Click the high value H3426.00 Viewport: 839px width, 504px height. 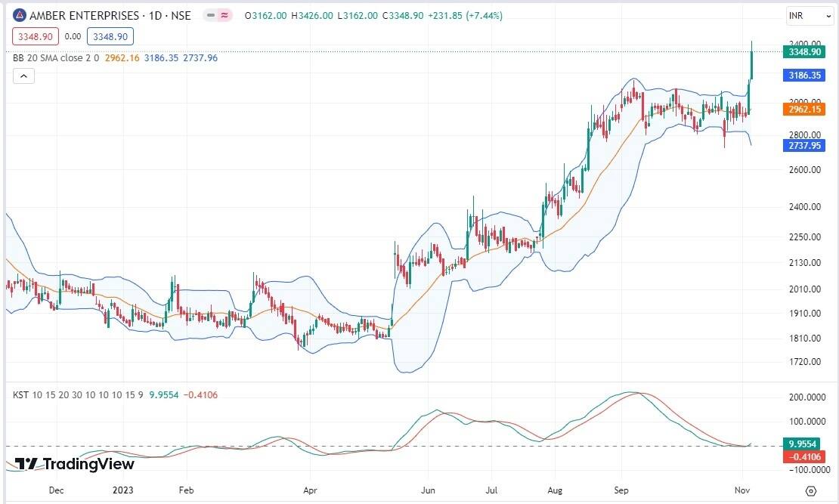pyautogui.click(x=312, y=16)
